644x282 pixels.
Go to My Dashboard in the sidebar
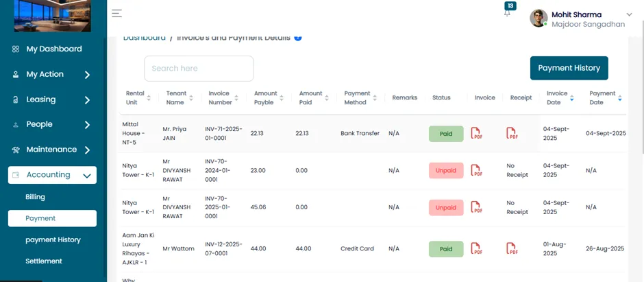pos(54,49)
